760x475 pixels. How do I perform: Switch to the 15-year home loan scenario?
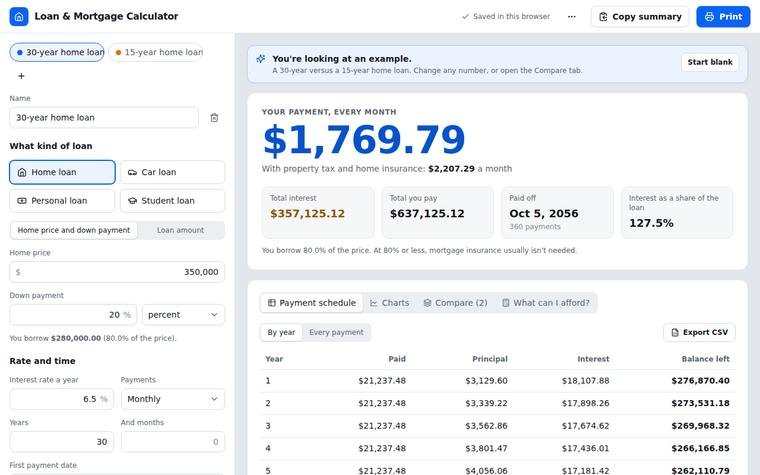(156, 52)
